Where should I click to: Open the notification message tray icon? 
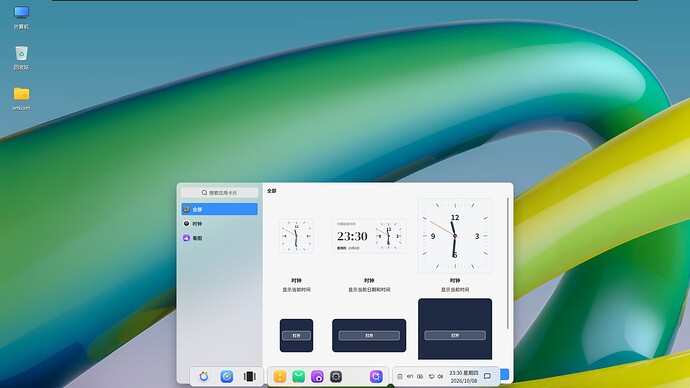tap(487, 376)
